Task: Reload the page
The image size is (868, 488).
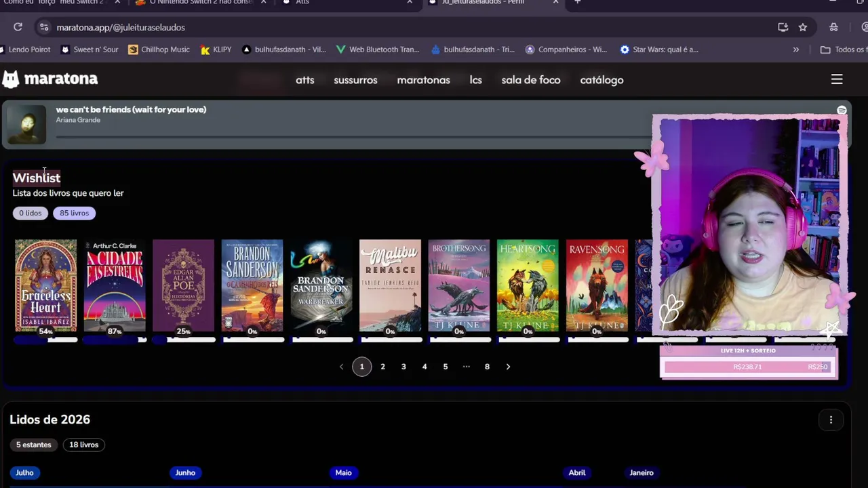Action: [18, 27]
